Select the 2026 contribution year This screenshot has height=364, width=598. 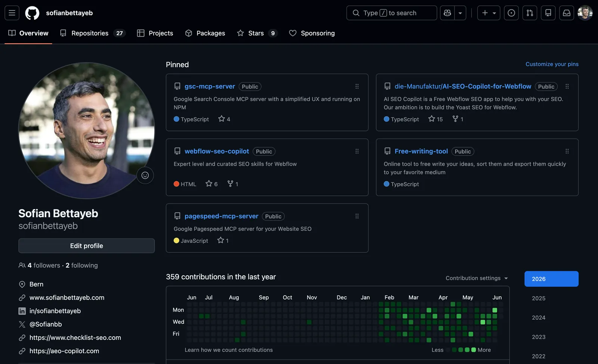[551, 279]
